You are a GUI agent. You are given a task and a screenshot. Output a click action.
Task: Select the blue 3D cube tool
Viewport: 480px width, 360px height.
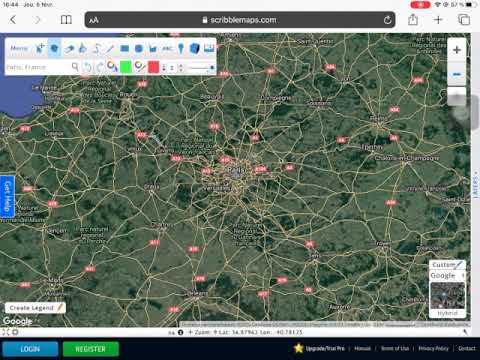[194, 49]
